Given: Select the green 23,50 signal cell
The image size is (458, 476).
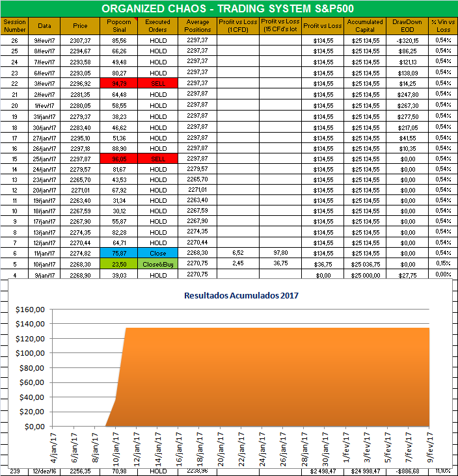Looking at the screenshot, I should point(119,264).
